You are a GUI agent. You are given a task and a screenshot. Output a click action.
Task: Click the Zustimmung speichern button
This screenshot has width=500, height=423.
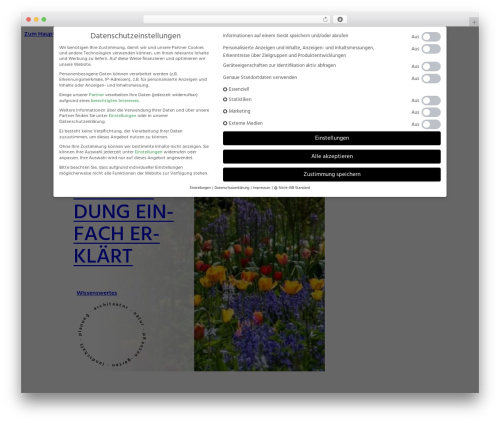332,174
